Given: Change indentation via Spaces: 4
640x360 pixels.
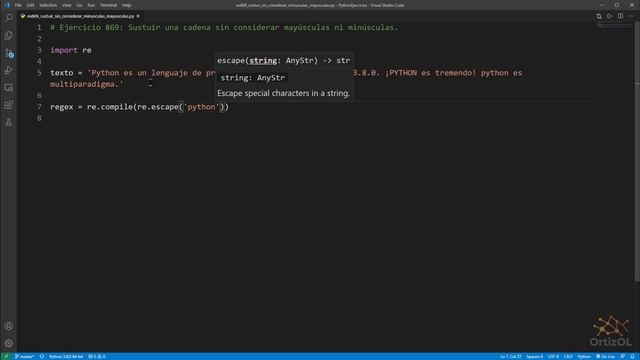Looking at the screenshot, I should [534, 356].
